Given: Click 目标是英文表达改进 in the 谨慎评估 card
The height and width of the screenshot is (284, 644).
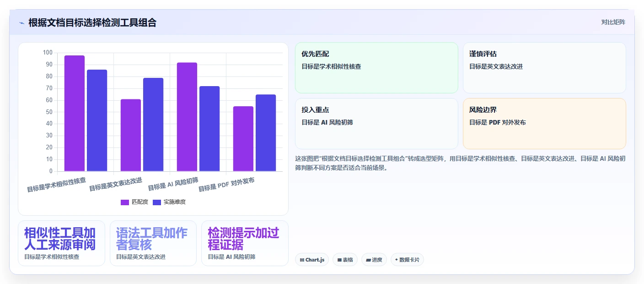Looking at the screenshot, I should point(496,66).
